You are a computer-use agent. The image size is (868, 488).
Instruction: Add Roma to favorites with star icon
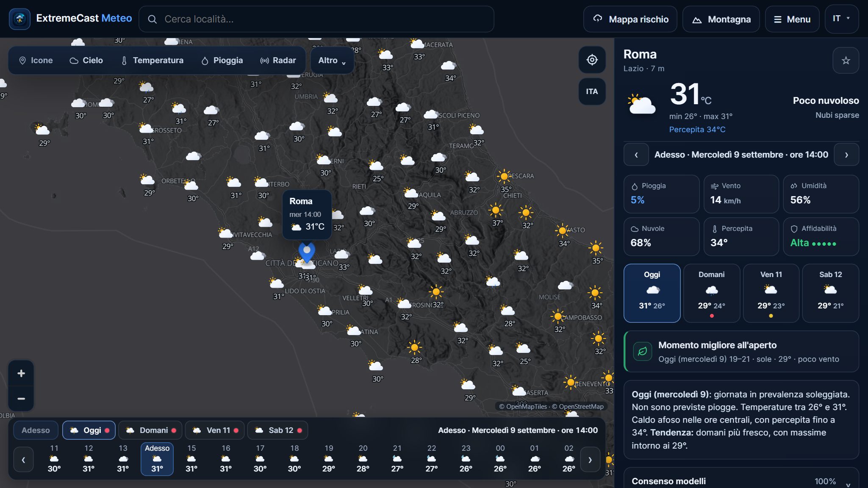tap(846, 61)
